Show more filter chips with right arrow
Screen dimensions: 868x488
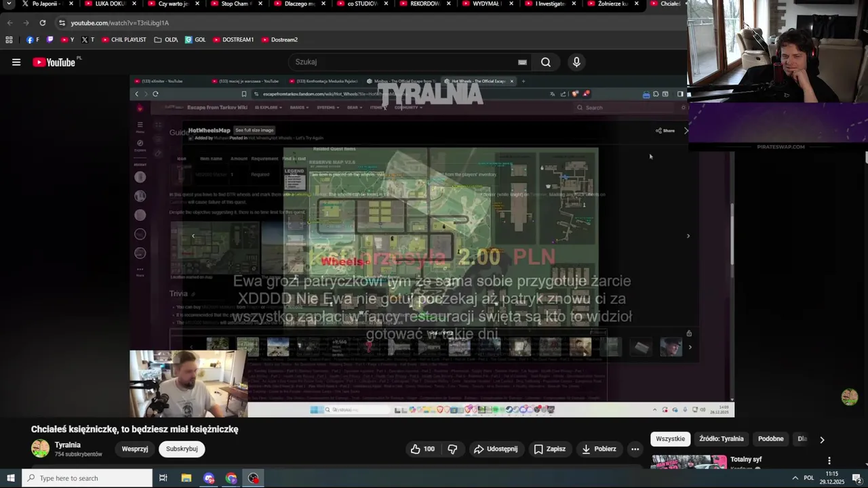[x=822, y=439]
